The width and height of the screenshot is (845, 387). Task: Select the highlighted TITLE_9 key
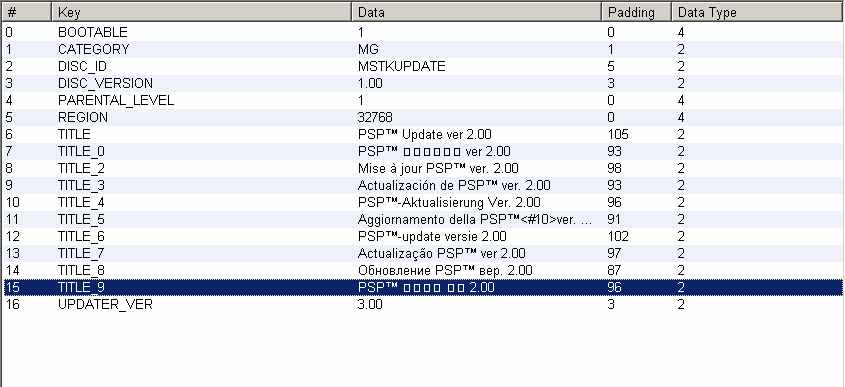[x=81, y=287]
